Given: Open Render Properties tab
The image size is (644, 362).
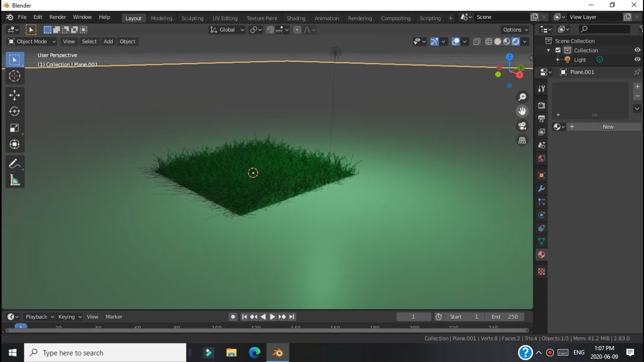Looking at the screenshot, I should (541, 106).
